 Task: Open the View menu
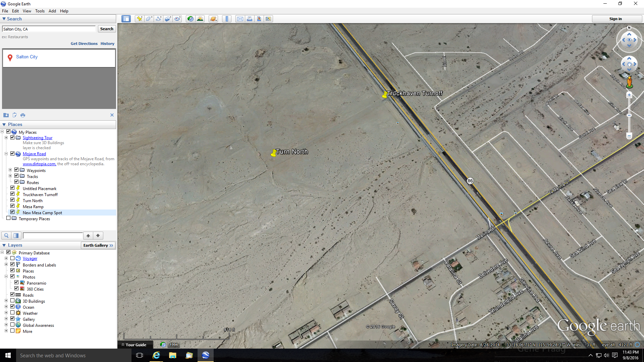pos(27,11)
